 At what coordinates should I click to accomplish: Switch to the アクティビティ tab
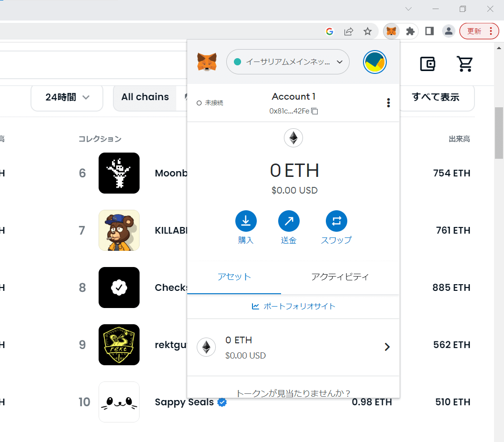(340, 277)
